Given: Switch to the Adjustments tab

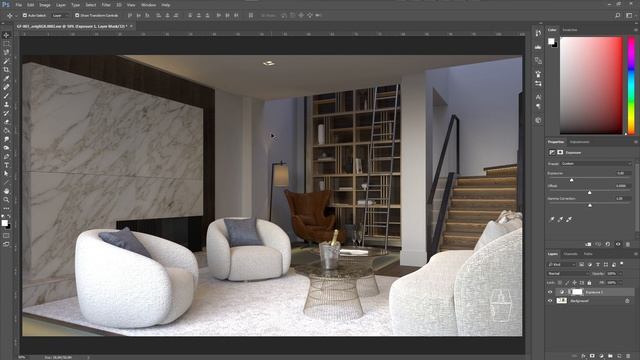Looking at the screenshot, I should point(580,142).
